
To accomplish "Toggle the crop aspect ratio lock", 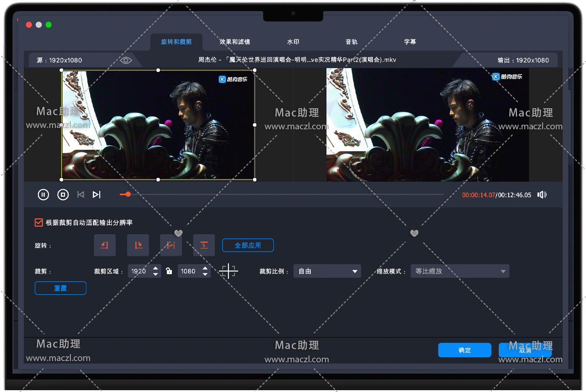I will (169, 271).
